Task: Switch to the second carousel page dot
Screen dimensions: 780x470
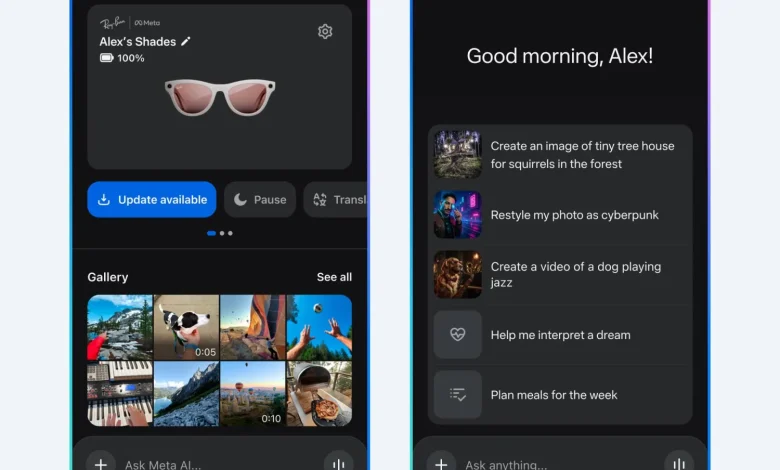Action: click(222, 233)
